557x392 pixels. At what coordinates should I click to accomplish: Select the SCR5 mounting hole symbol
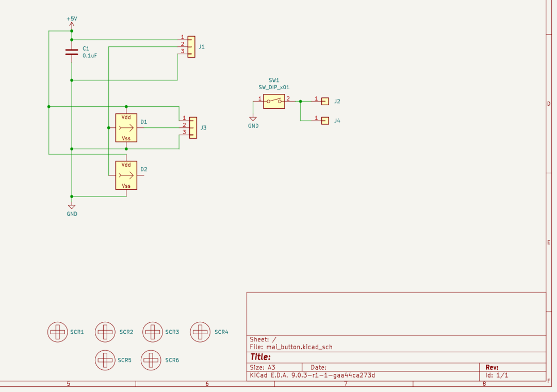point(105,360)
